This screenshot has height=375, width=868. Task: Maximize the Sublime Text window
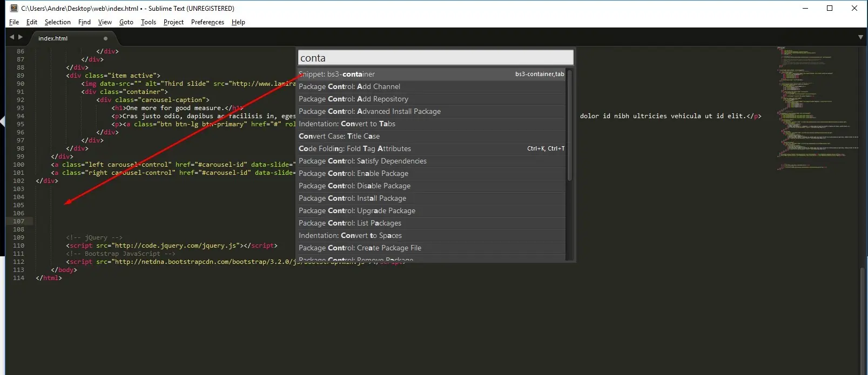[830, 8]
